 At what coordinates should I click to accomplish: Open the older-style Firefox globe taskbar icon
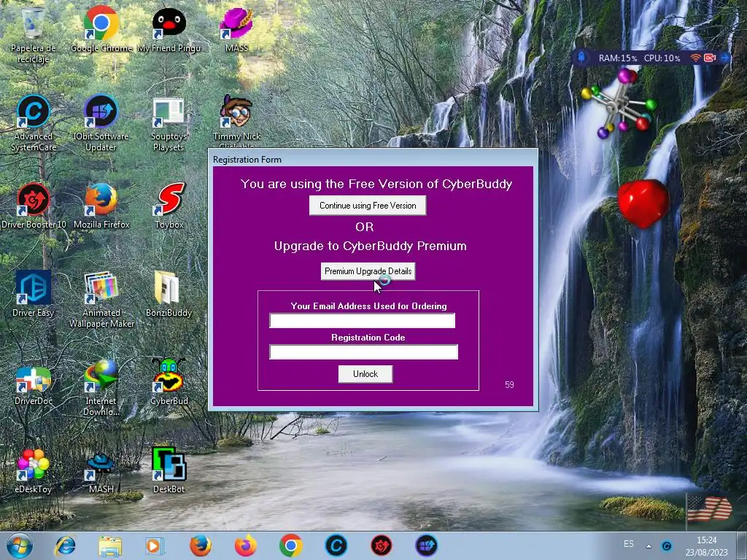pos(200,545)
